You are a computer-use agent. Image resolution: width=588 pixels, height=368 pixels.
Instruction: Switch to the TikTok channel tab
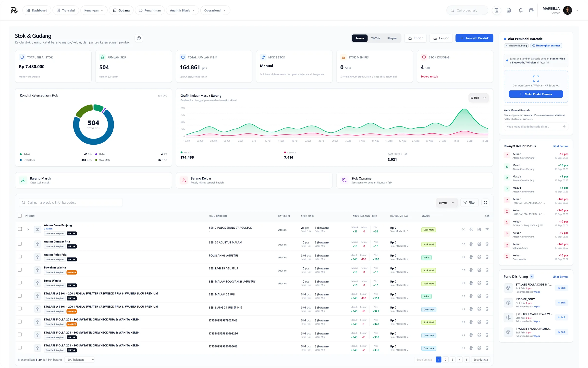(375, 38)
